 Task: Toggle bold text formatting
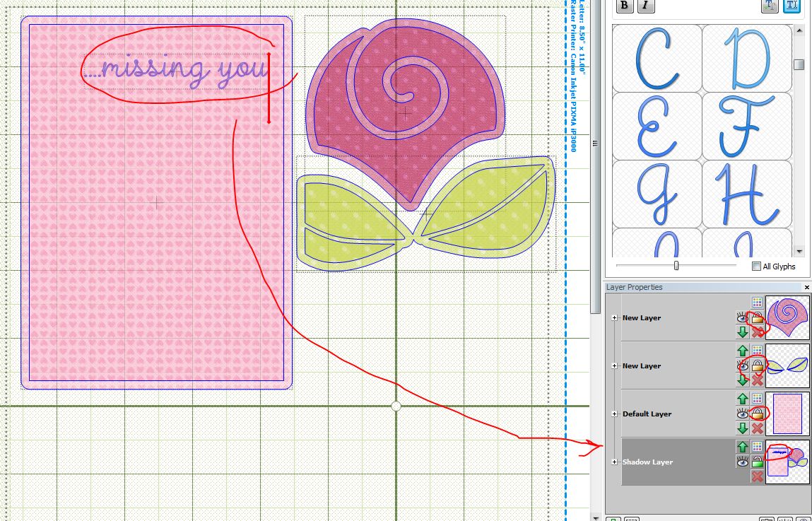click(625, 6)
